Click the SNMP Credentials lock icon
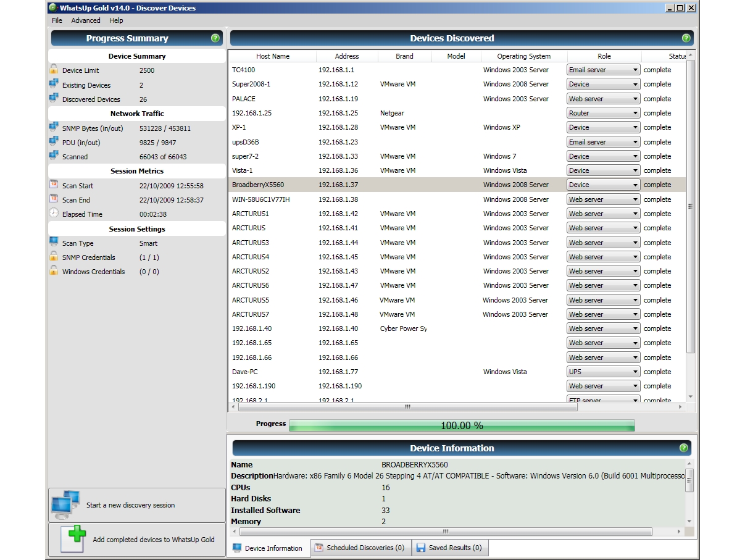Screen dimensions: 745x560 54,257
